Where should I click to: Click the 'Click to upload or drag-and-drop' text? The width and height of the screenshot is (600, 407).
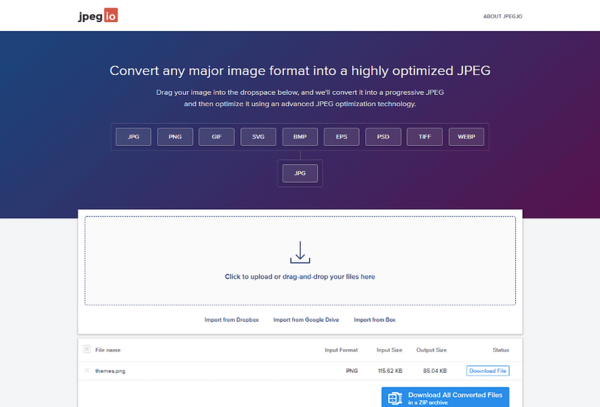[x=300, y=277]
